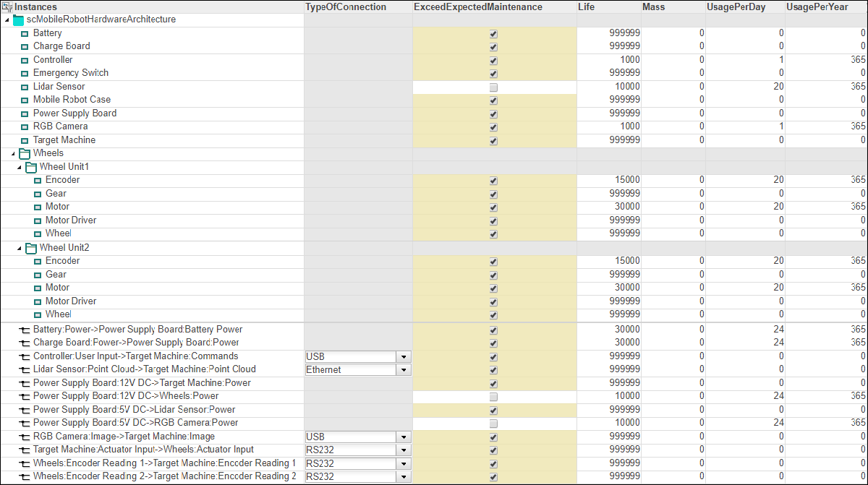The height and width of the screenshot is (485, 868).
Task: Click the Wheel Unit1 folder icon
Action: pos(30,168)
